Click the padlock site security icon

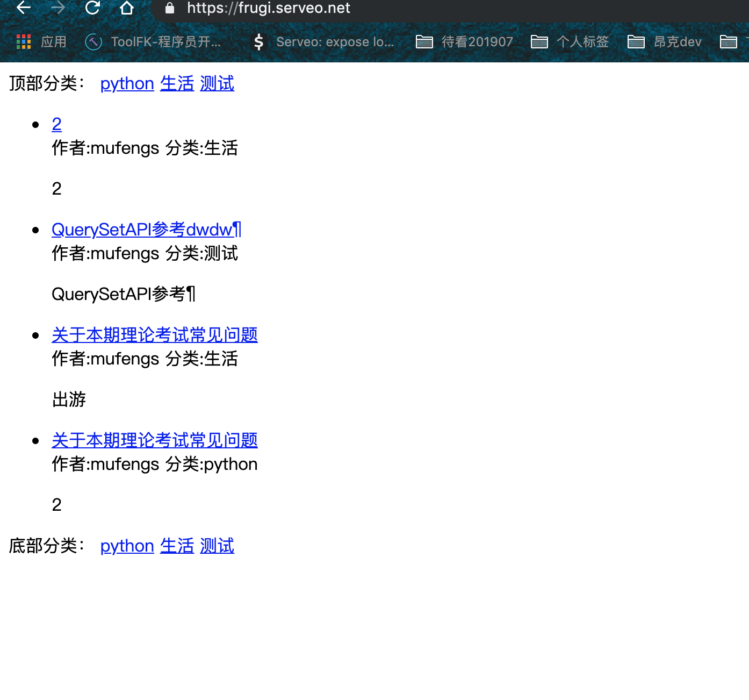point(170,8)
